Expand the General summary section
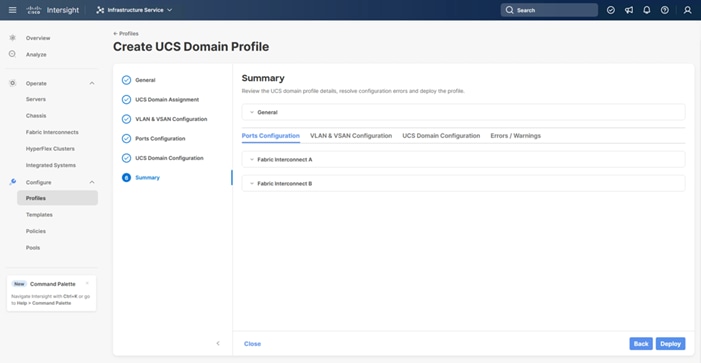Screen dimensions: 701x363 [x=463, y=112]
